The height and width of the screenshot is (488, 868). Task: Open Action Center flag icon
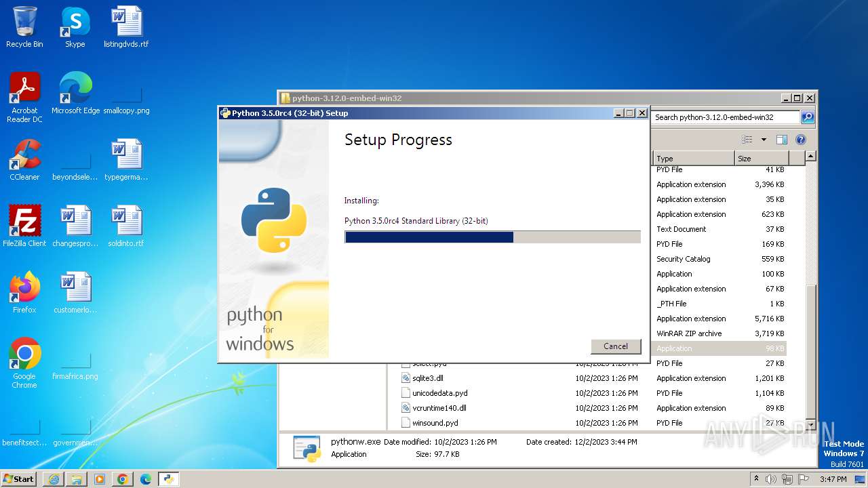[804, 479]
